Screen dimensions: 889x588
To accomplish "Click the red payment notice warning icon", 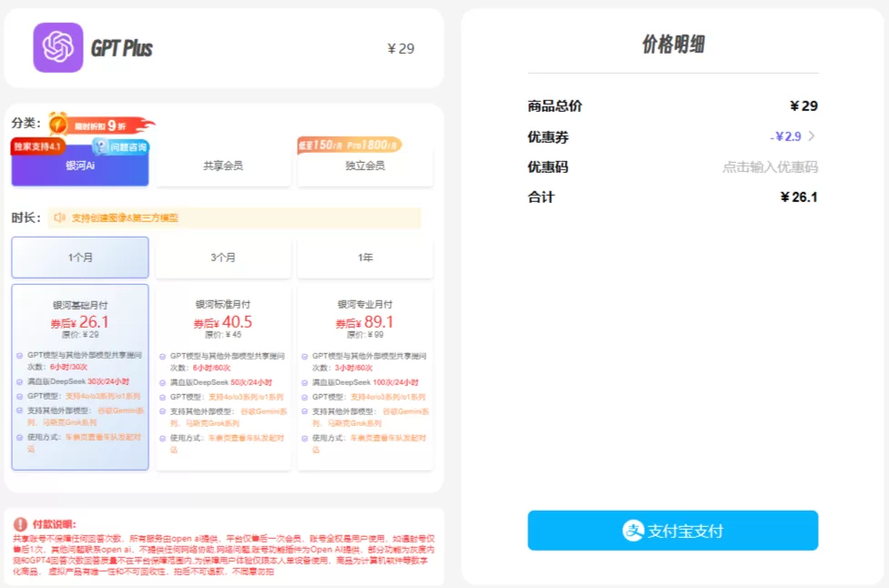I will [20, 524].
